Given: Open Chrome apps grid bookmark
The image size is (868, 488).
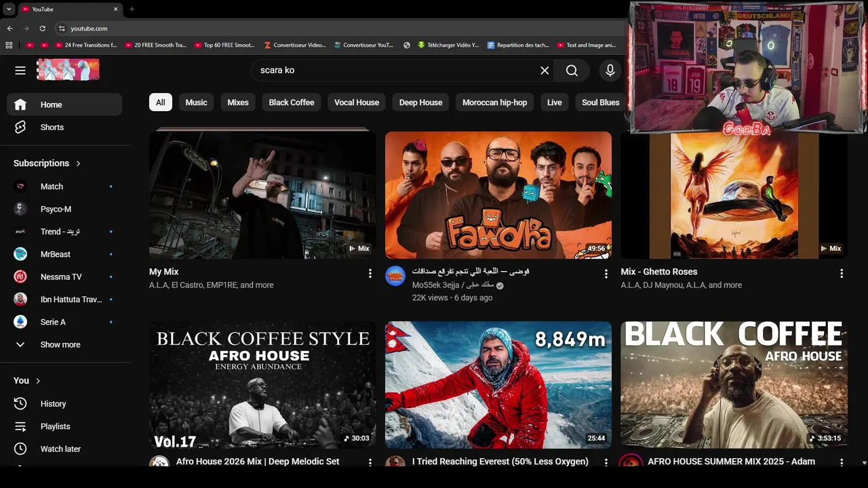Looking at the screenshot, I should coord(9,45).
